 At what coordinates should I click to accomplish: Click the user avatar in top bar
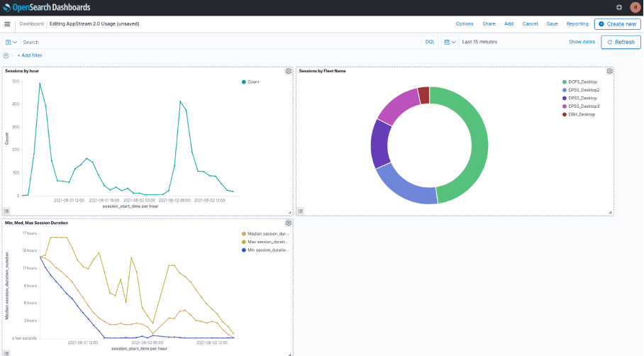[x=635, y=7]
